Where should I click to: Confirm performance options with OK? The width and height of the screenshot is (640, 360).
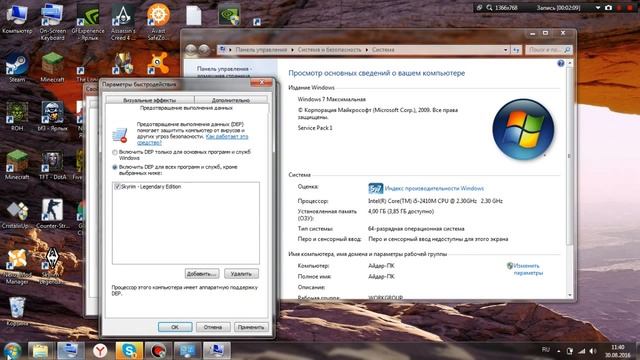pyautogui.click(x=175, y=327)
